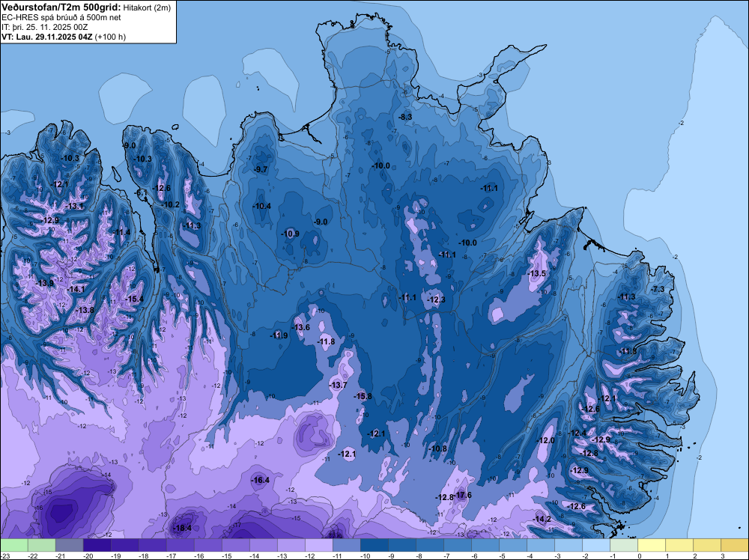
Task: Select the -10.9 temperature label
Action: [291, 234]
